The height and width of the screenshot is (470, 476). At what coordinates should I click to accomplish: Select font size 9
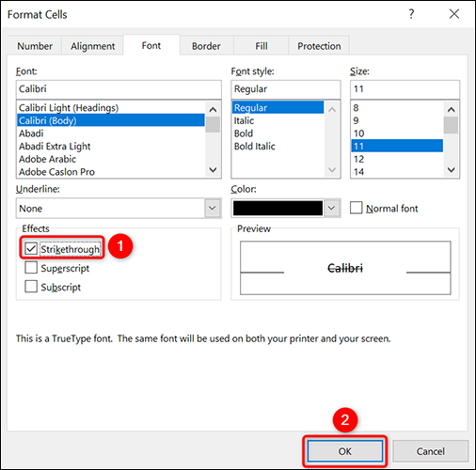click(397, 120)
